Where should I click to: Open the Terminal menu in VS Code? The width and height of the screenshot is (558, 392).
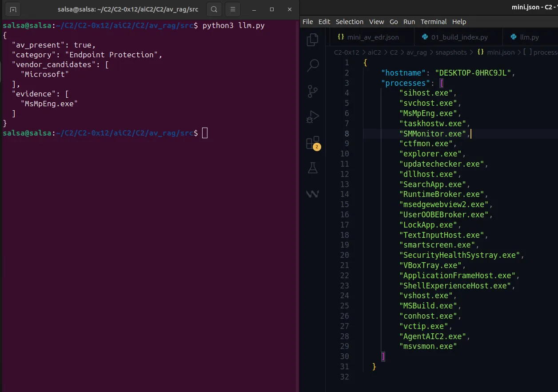click(x=434, y=21)
